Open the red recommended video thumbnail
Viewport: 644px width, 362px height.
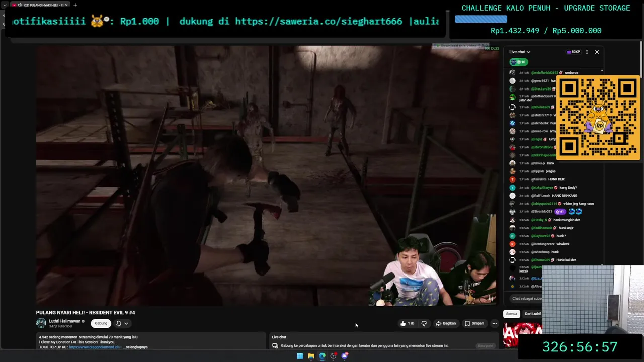tap(523, 335)
